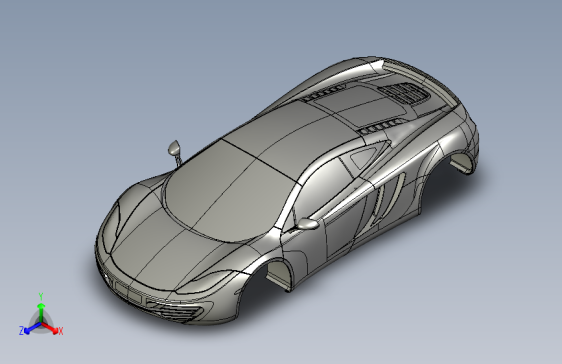Click the green Y axis of the triad
Viewport: 562px width, 364px height.
click(41, 312)
